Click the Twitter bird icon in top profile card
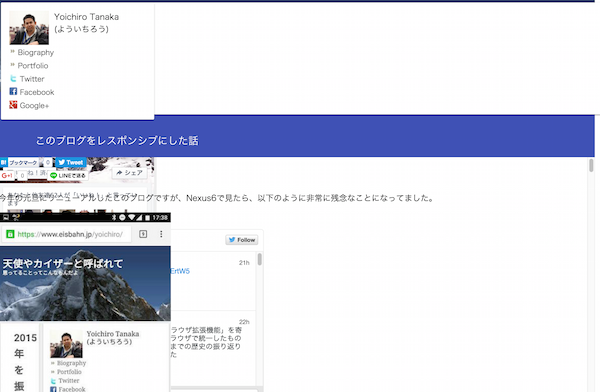Screen dimensions: 600x392 (x=13, y=78)
